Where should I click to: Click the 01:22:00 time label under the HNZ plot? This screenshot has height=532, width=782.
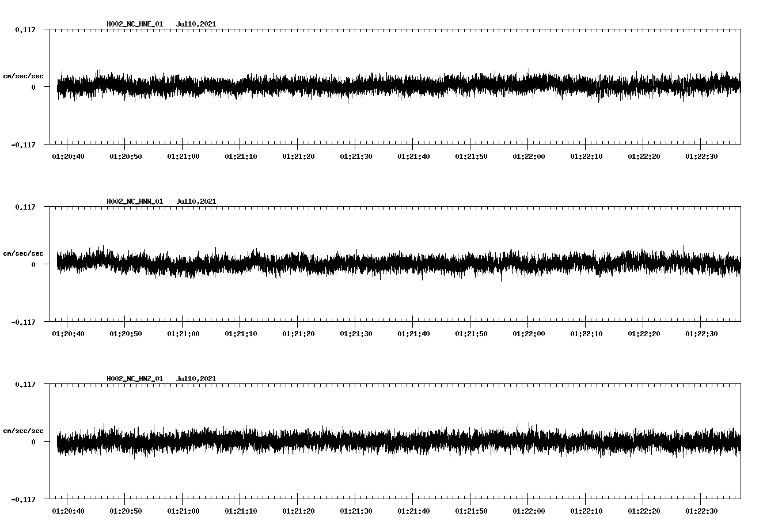click(529, 511)
